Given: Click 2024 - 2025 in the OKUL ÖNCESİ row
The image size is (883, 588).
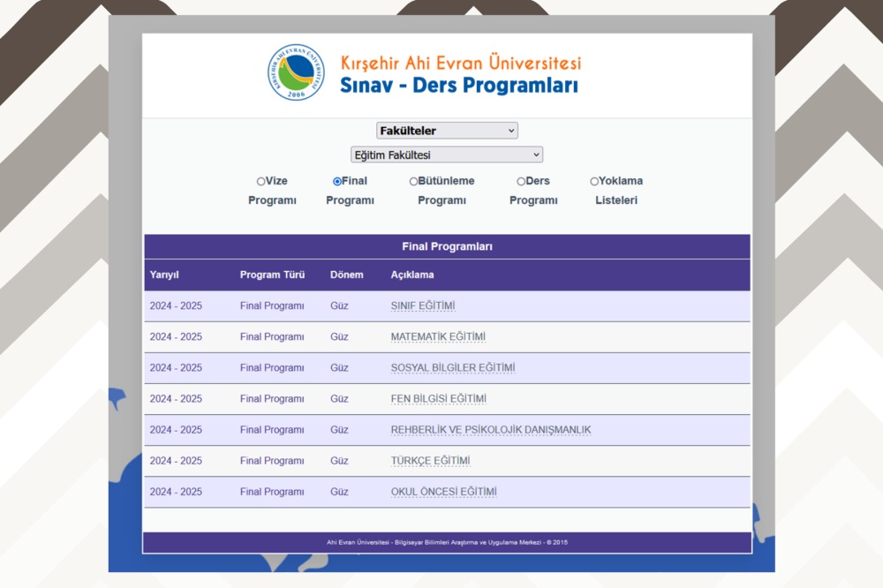Looking at the screenshot, I should coord(176,492).
